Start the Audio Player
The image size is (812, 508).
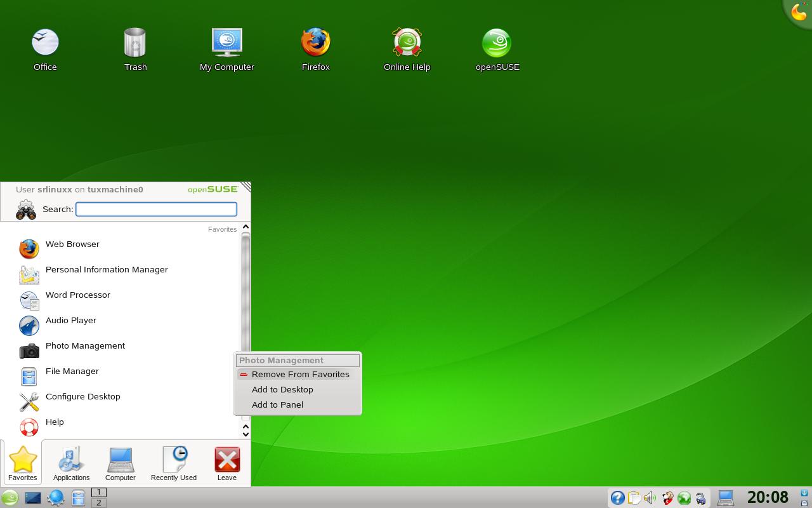coord(70,320)
